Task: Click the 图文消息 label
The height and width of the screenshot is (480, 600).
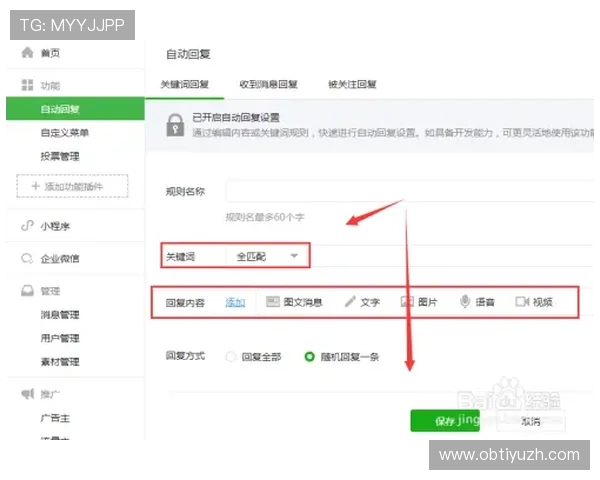Action: point(303,302)
